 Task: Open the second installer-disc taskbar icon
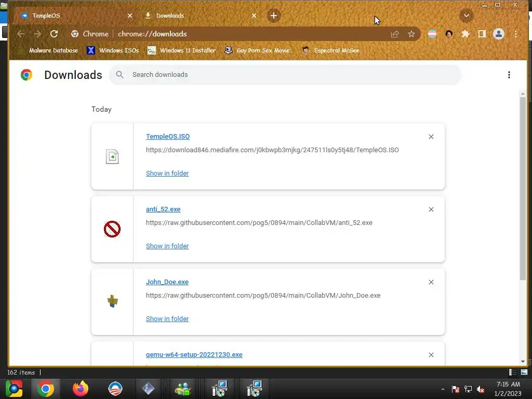[255, 389]
